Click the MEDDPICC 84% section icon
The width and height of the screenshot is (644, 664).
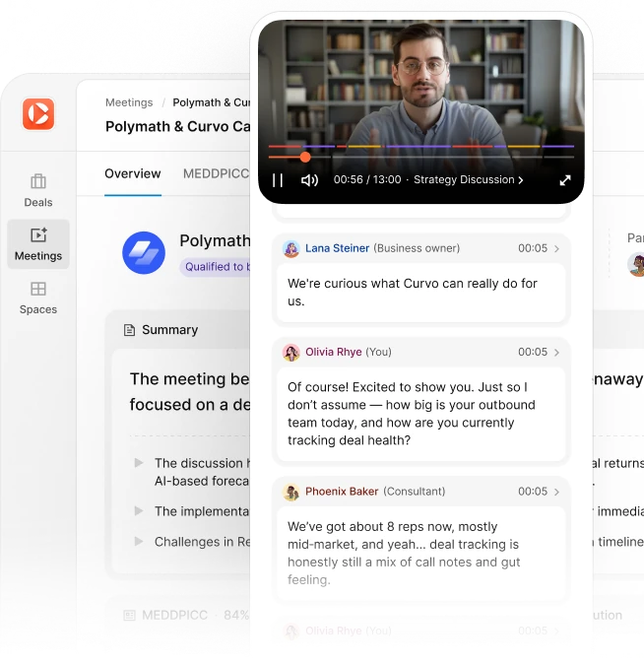pyautogui.click(x=129, y=616)
